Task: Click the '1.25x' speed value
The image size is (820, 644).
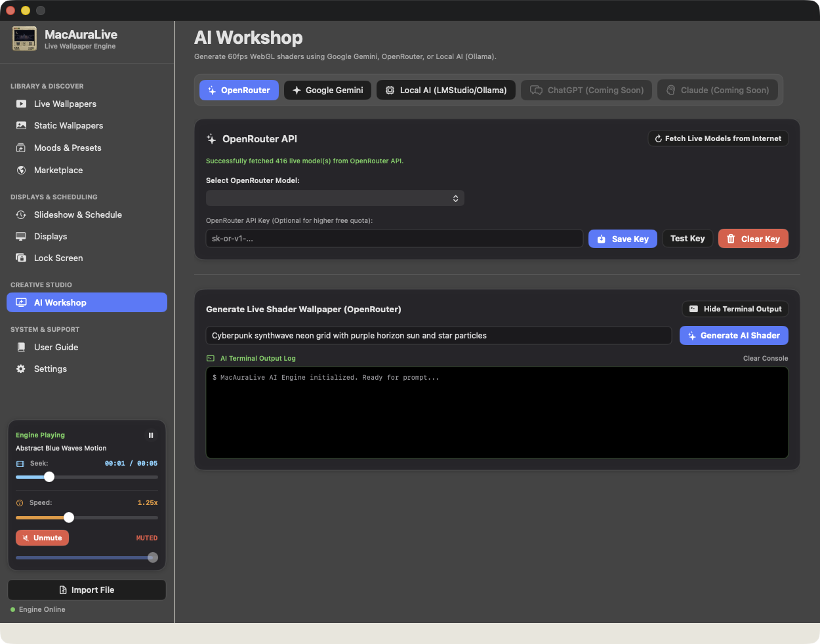Action: click(148, 503)
